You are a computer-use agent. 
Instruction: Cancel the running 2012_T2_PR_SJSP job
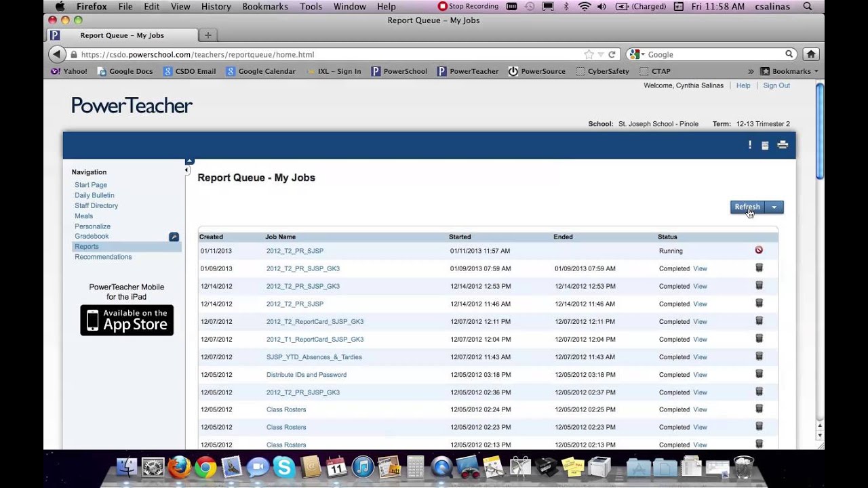coord(759,250)
